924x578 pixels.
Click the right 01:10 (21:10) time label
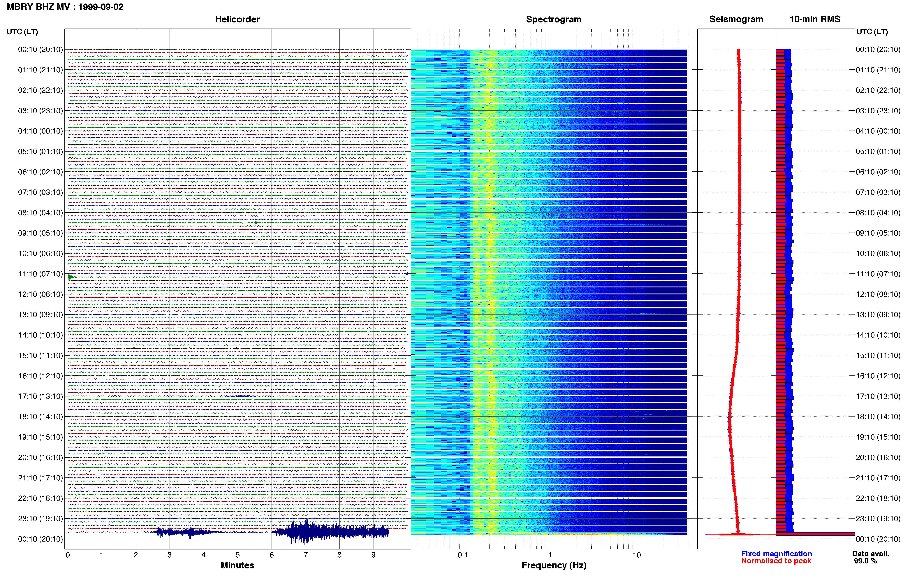pos(878,70)
